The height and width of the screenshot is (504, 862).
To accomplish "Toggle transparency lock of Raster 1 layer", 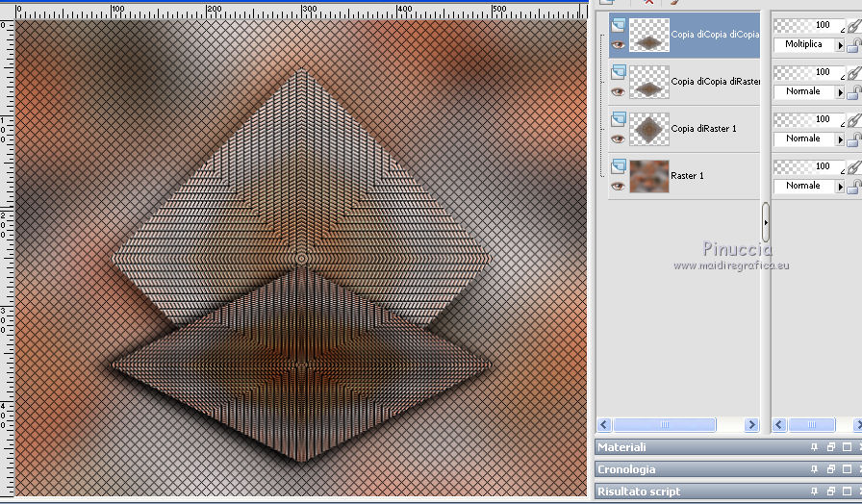I will pyautogui.click(x=853, y=188).
